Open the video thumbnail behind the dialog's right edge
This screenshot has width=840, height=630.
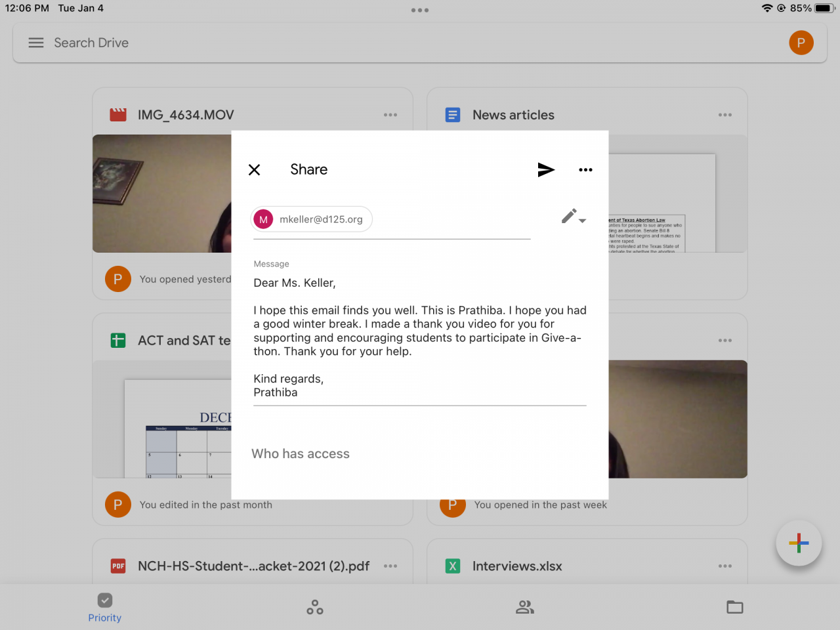tap(678, 419)
